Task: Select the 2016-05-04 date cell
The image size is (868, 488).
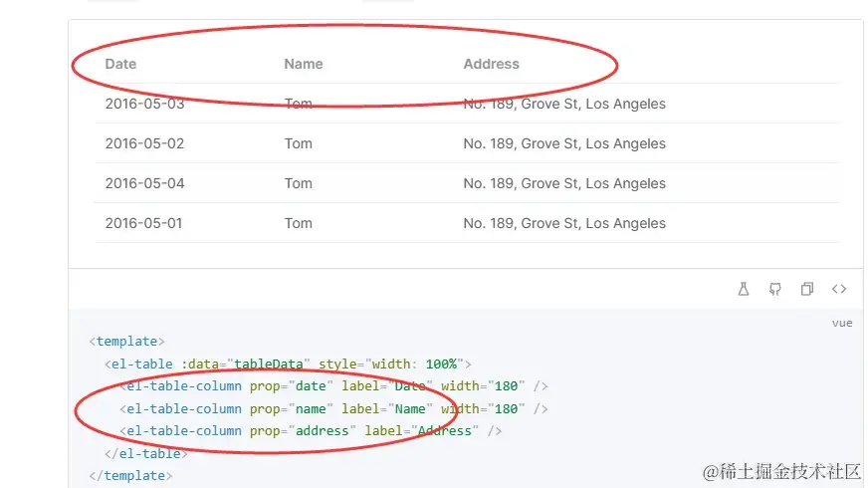Action: tap(144, 184)
